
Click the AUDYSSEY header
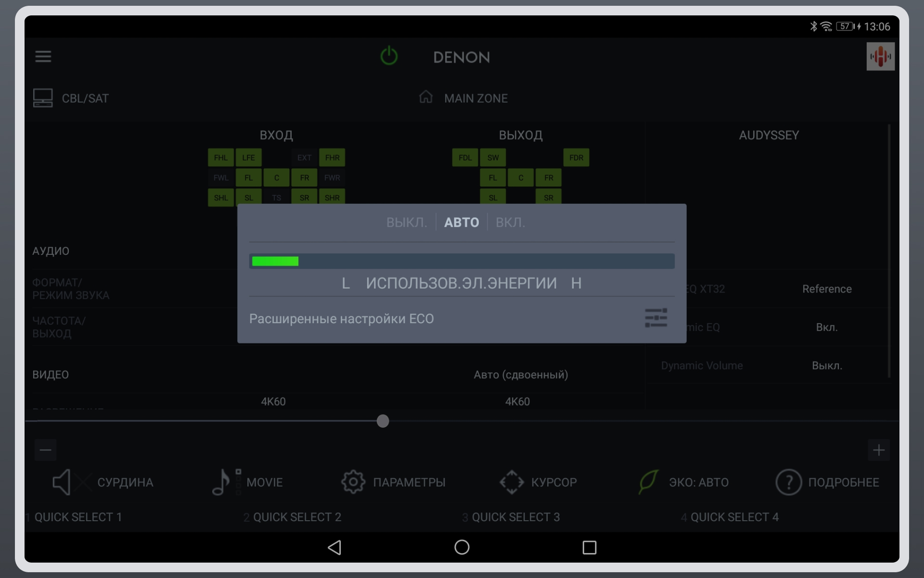point(769,135)
